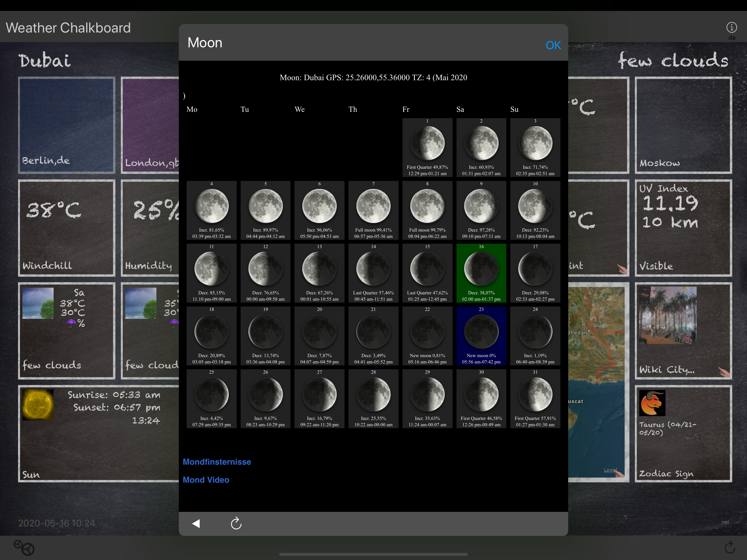Click the info icon top right
This screenshot has width=747, height=560.
[731, 27]
